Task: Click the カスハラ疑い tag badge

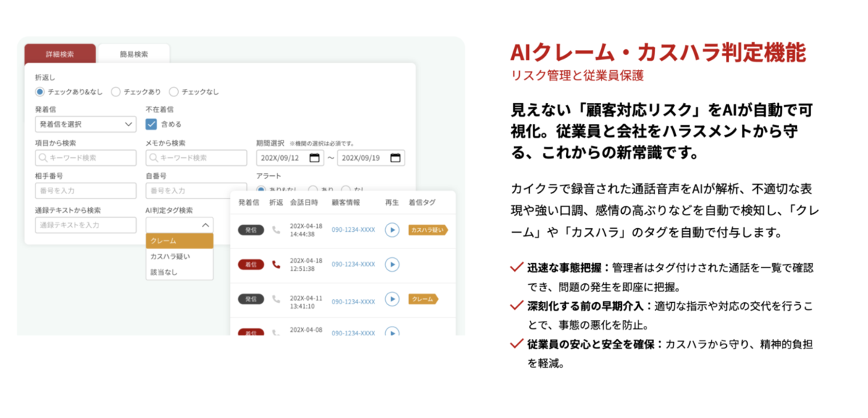Action: point(427,230)
